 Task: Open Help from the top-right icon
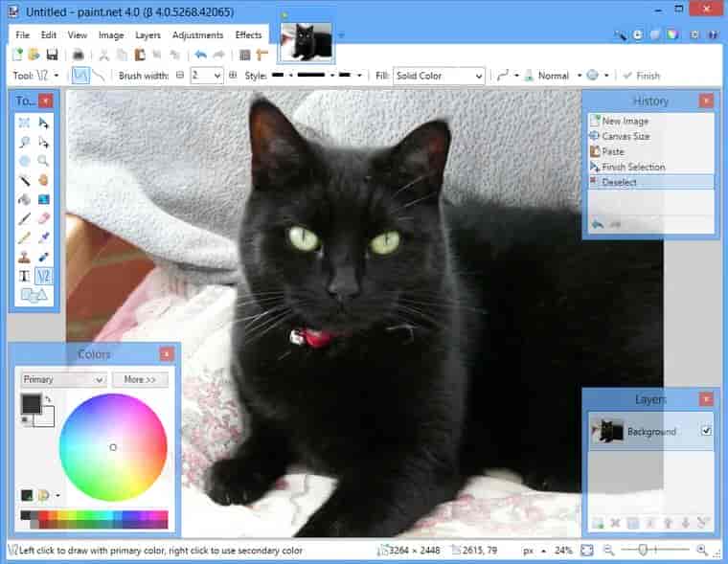coord(713,34)
